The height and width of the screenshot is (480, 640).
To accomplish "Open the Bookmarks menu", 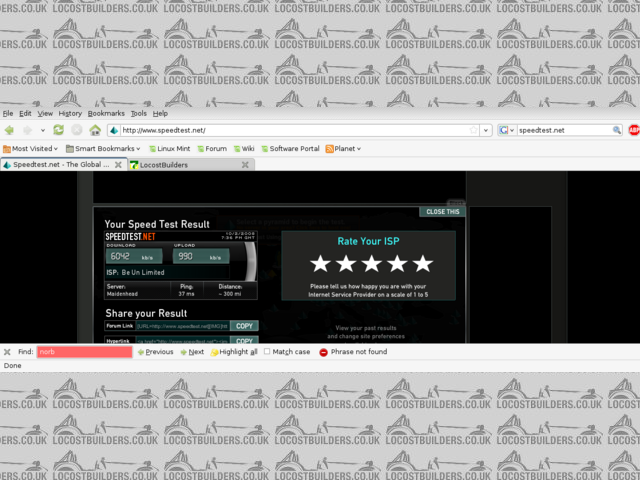I will [106, 114].
